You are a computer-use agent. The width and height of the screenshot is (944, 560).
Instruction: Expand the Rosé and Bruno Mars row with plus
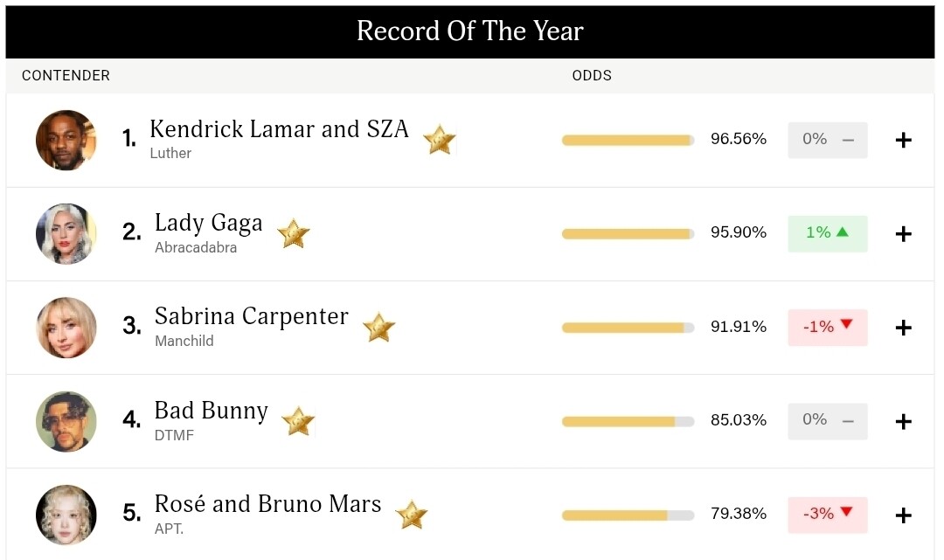point(904,515)
